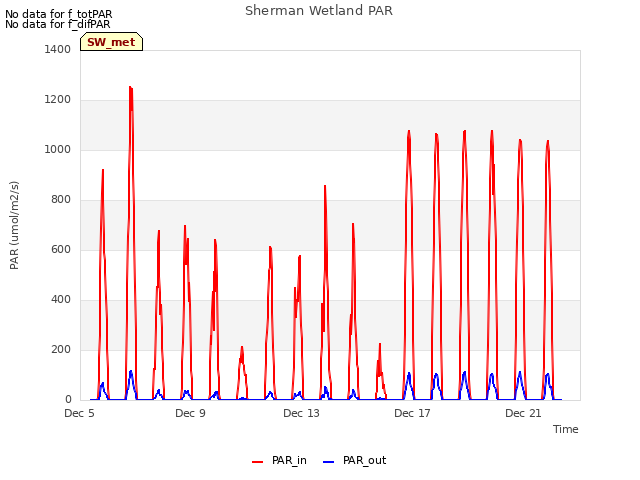The height and width of the screenshot is (480, 640).
Task: Click the PAR_in peak near 860 after Dec 13
Action: [325, 186]
